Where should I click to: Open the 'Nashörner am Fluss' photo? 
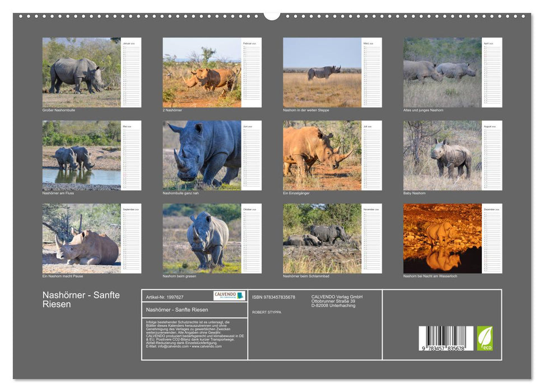point(81,156)
